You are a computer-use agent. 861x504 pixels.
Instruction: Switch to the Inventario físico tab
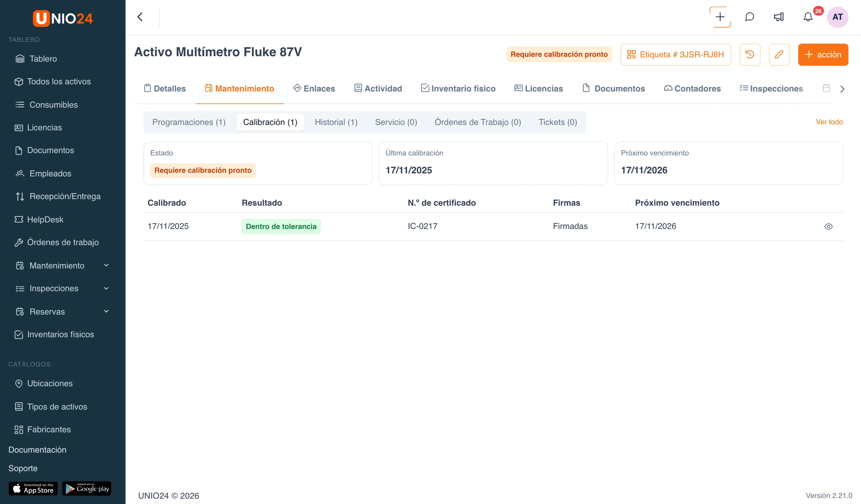coord(458,88)
